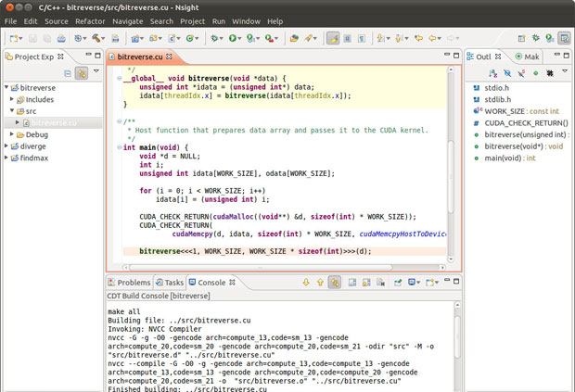
Task: Jump to previous console error arrow
Action: (320, 283)
